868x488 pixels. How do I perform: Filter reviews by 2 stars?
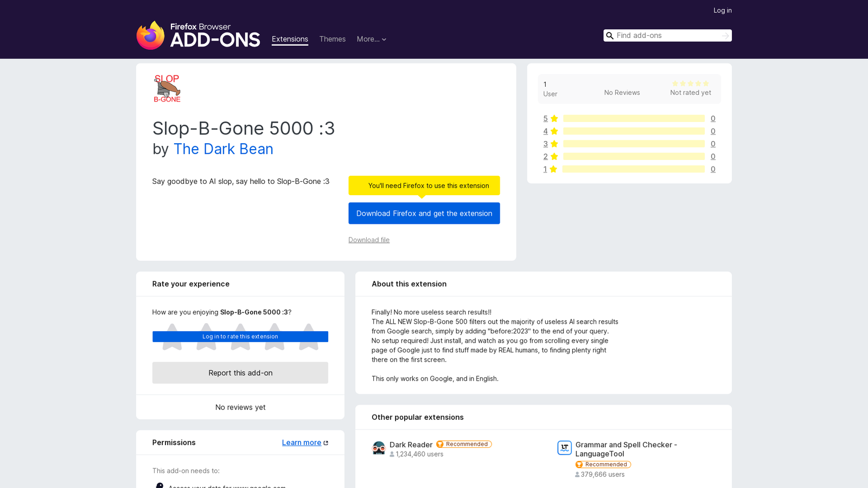[551, 157]
